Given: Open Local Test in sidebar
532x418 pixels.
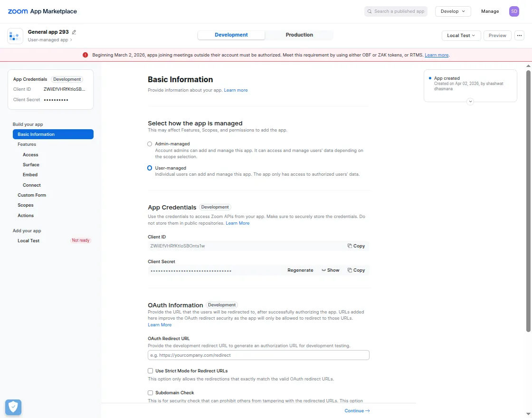Looking at the screenshot, I should coord(28,240).
